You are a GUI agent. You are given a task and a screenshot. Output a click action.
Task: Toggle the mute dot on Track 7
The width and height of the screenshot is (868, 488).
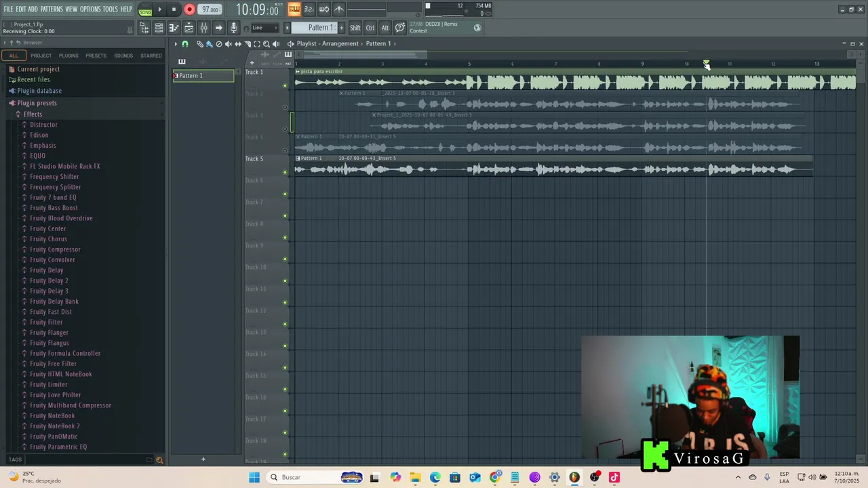[285, 216]
